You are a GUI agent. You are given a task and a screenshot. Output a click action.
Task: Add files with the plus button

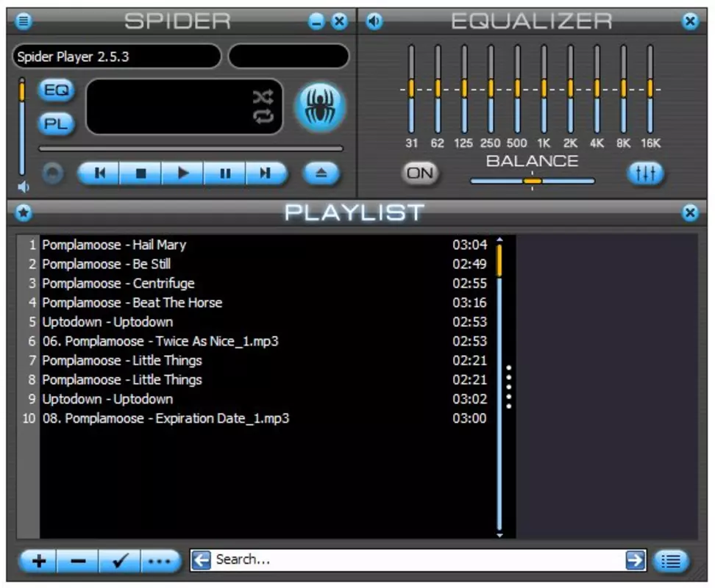[x=39, y=561]
